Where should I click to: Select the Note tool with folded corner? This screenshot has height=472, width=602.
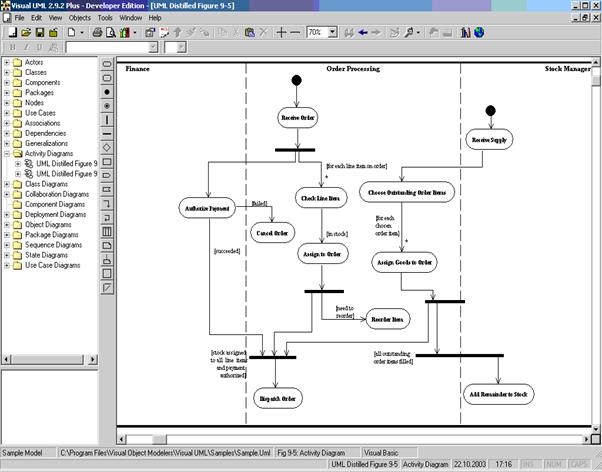click(107, 245)
